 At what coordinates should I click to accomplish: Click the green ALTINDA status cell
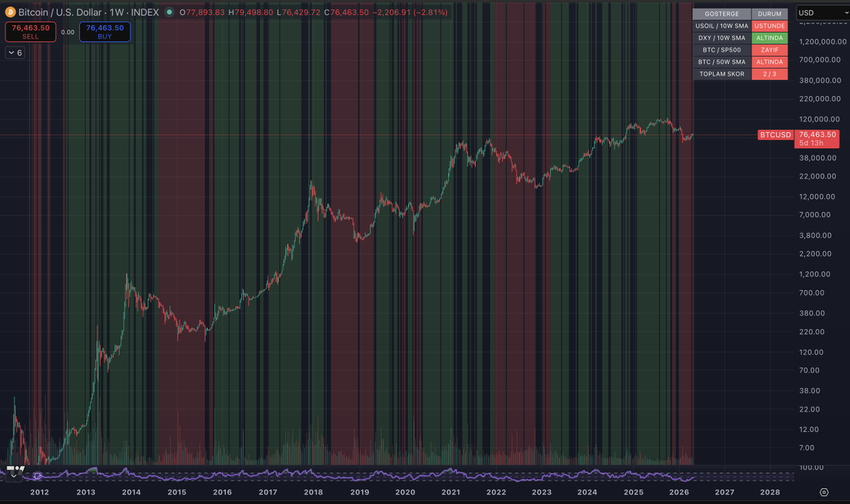pos(769,38)
